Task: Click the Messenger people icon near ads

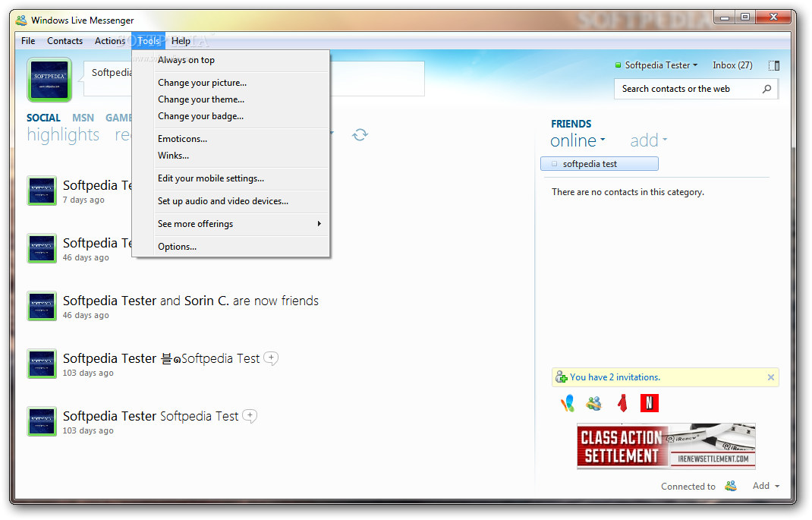Action: (594, 403)
